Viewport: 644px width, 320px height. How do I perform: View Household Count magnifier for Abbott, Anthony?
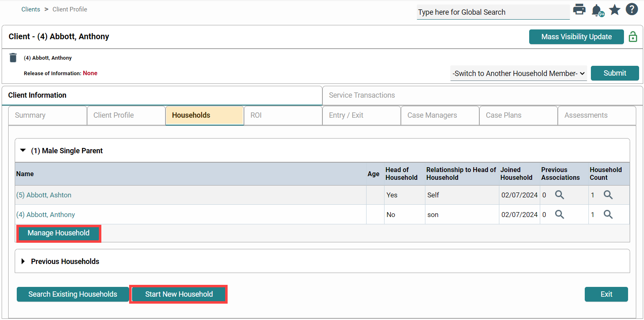point(608,215)
